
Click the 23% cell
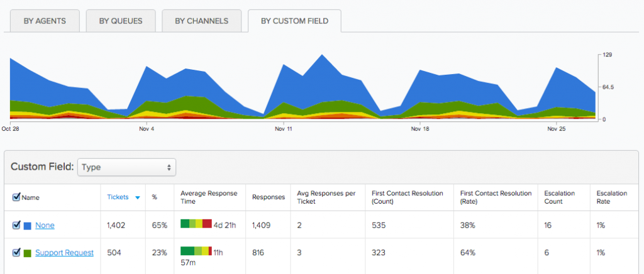click(x=159, y=253)
